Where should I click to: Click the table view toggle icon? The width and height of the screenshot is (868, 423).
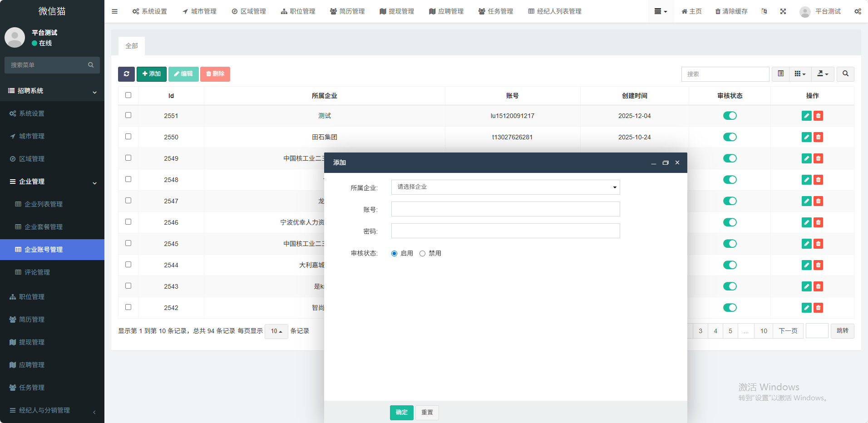781,74
